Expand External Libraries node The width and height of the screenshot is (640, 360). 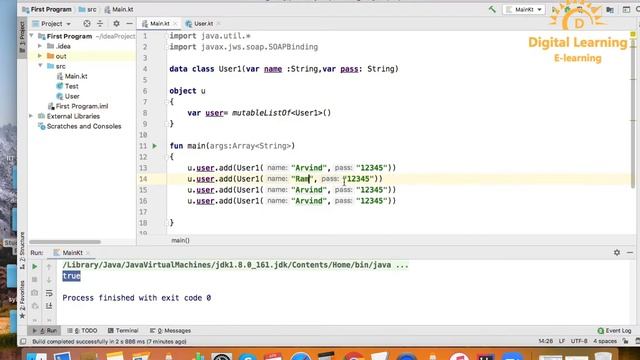coord(31,116)
